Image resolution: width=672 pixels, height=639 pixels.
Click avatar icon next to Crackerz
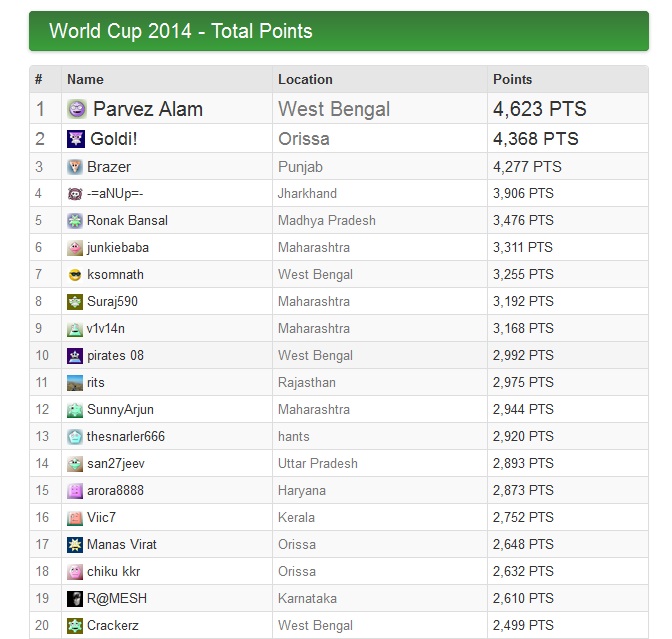(x=75, y=625)
